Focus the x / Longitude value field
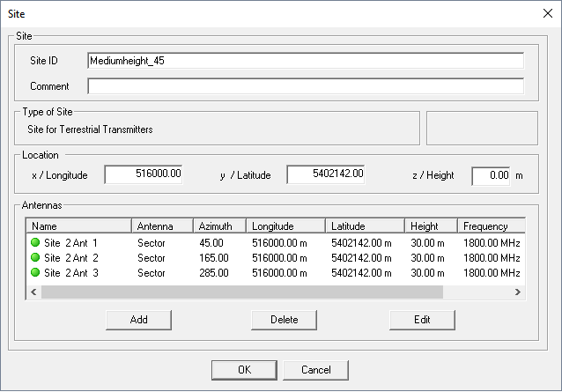This screenshot has width=562, height=392. point(144,174)
